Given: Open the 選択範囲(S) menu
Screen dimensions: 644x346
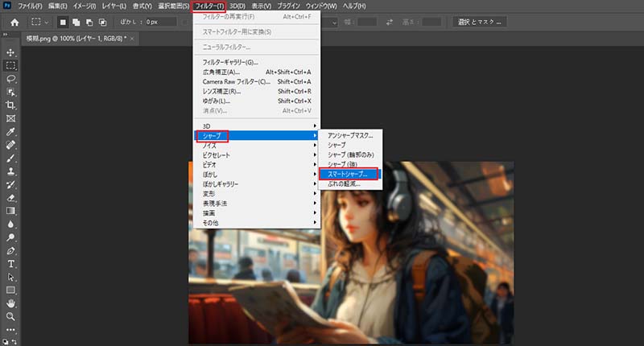Looking at the screenshot, I should (x=174, y=6).
